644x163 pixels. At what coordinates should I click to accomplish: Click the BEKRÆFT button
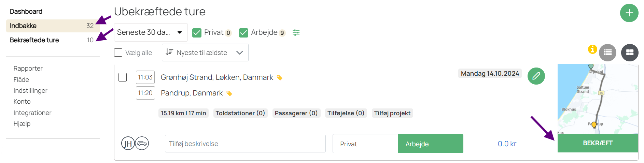pos(598,143)
